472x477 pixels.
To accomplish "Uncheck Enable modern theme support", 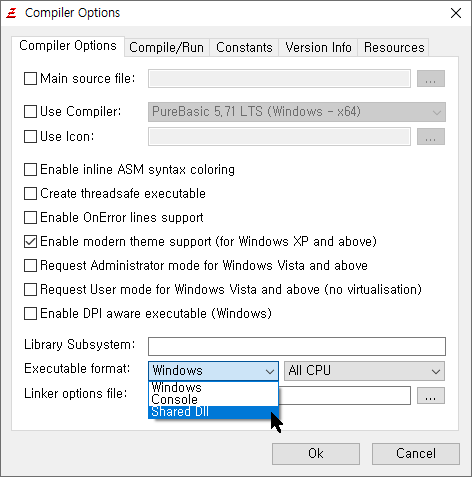I will pyautogui.click(x=30, y=242).
